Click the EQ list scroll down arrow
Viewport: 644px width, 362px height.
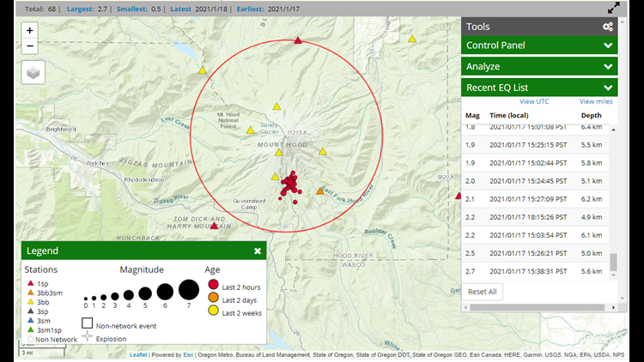tap(614, 275)
